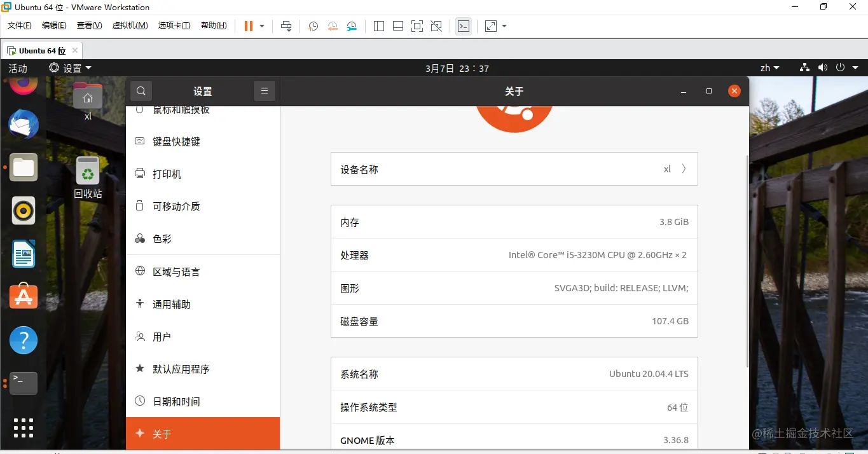The image size is (868, 454).
Task: Open the power options dropdown arrow next to pause
Action: point(262,26)
